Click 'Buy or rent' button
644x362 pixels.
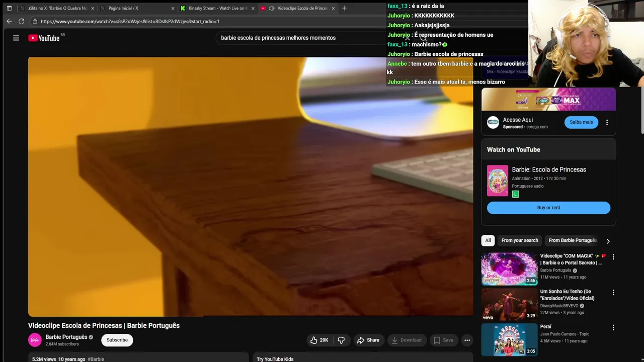(548, 208)
